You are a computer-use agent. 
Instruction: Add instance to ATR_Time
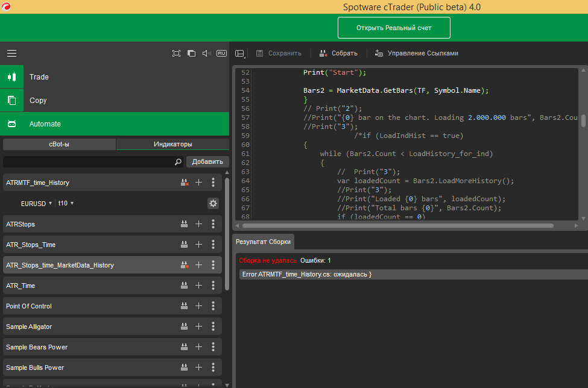[x=199, y=286]
